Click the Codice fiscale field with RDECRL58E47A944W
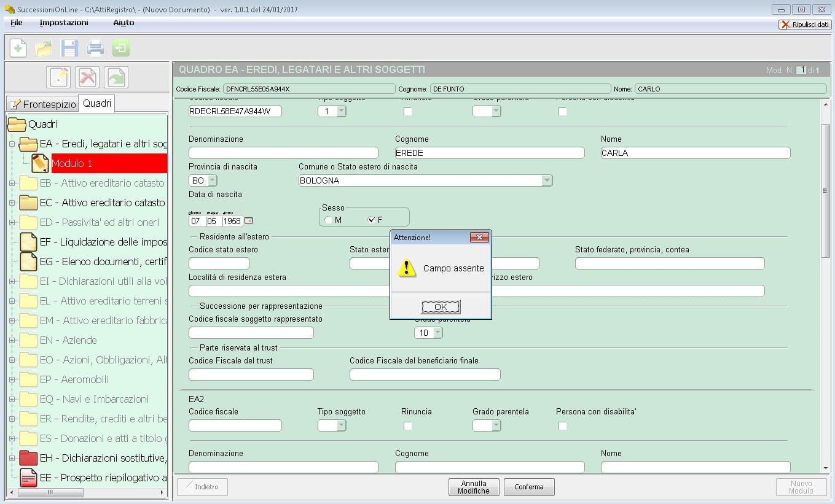835x504 pixels. (235, 111)
